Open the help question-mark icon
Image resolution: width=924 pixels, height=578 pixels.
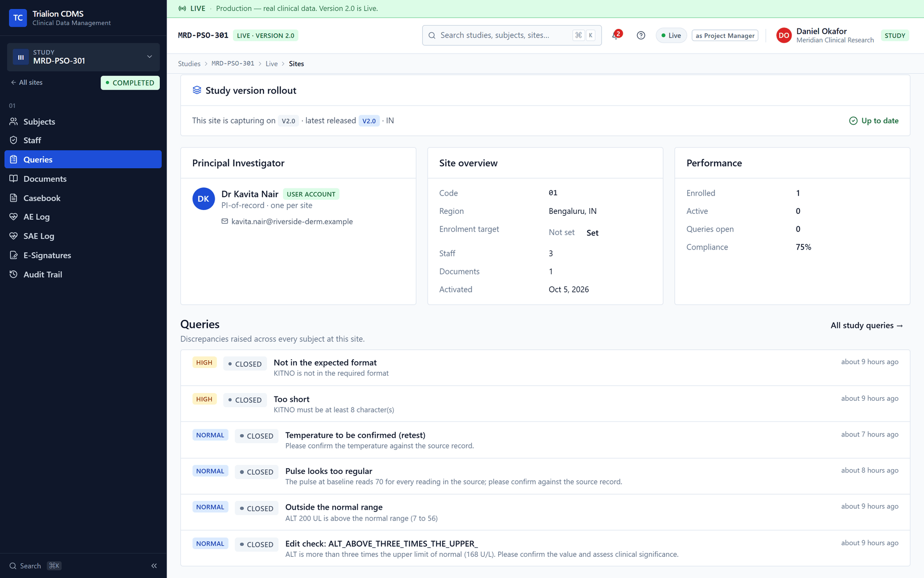641,35
